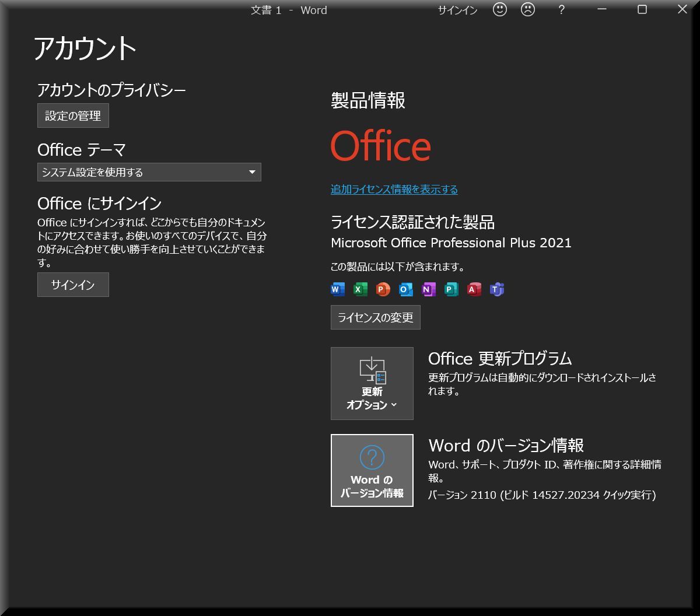
Task: Click version text バージョン 2110 build line
Action: point(542,495)
